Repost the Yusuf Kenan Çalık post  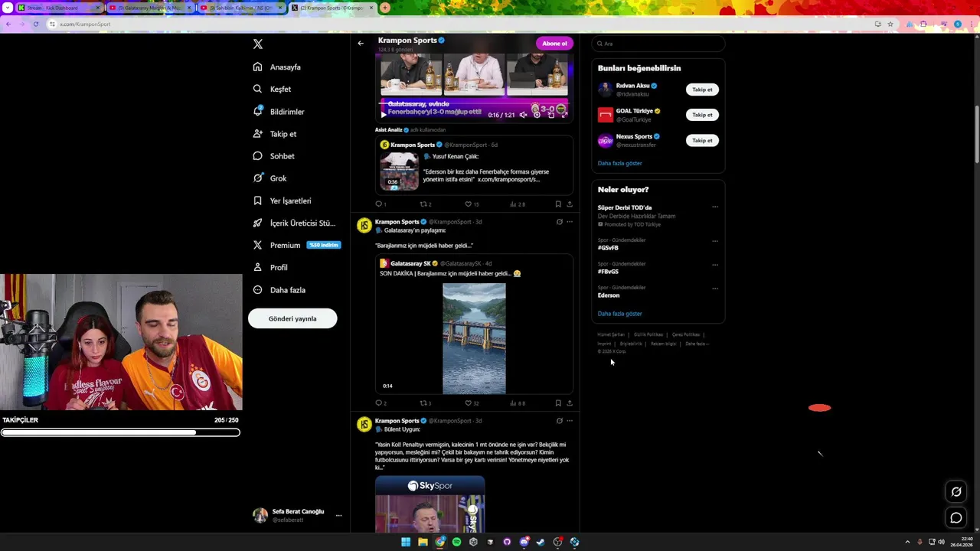tap(426, 204)
